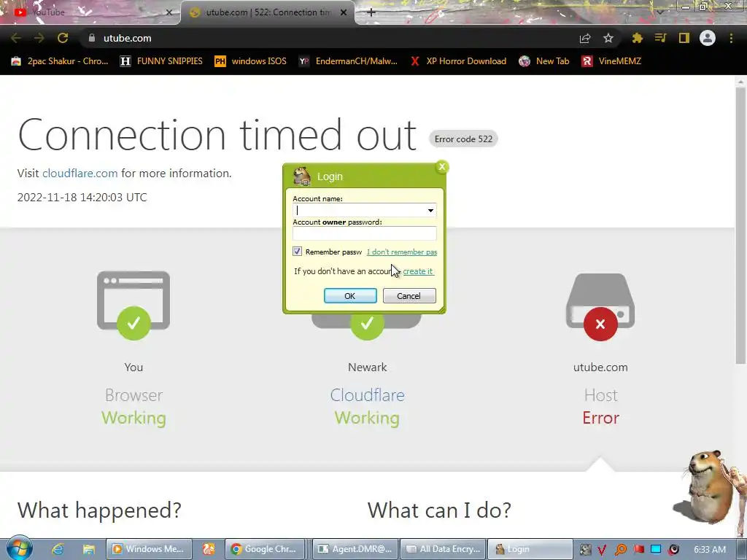Click the red "Error" host status text
The image size is (747, 560).
601,418
